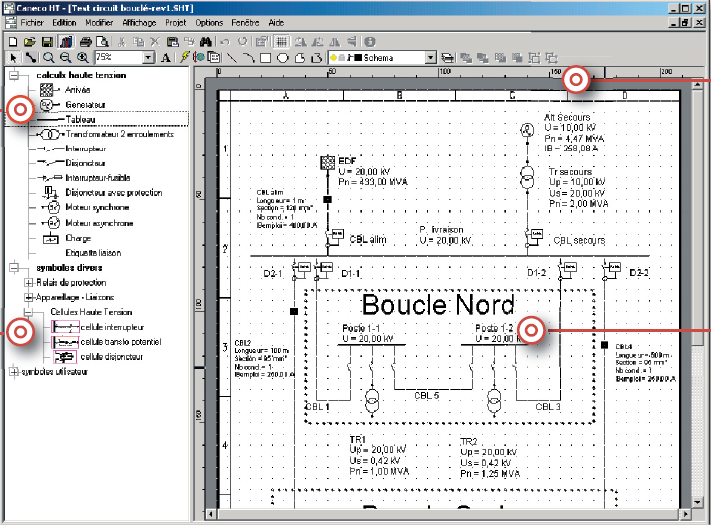Click the Cut scissors icon
711x525 pixels.
[121, 42]
